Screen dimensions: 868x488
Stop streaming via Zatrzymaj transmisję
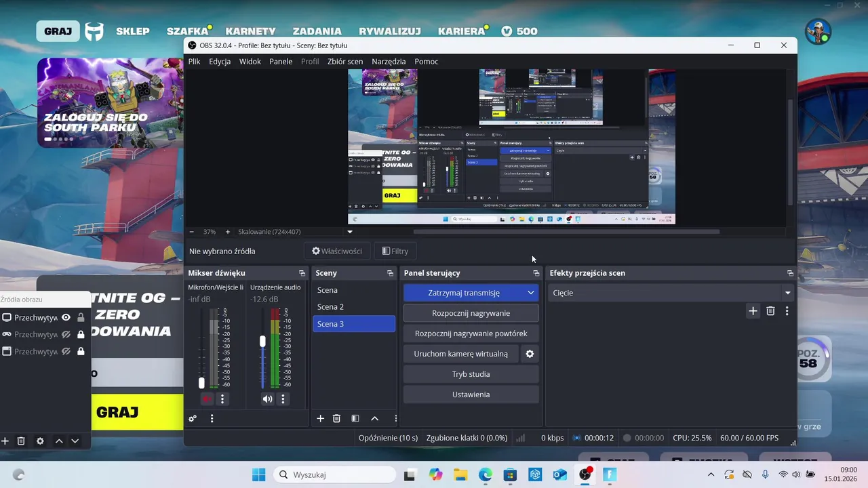[464, 293]
